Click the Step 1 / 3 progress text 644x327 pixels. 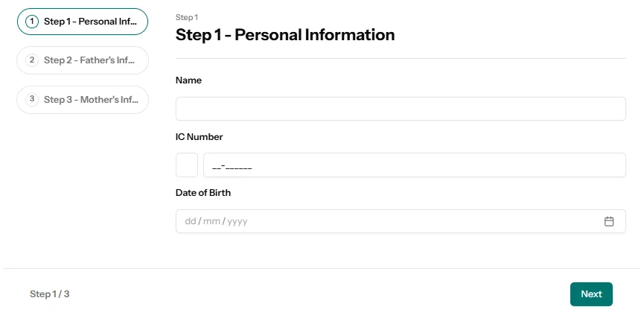tap(49, 294)
